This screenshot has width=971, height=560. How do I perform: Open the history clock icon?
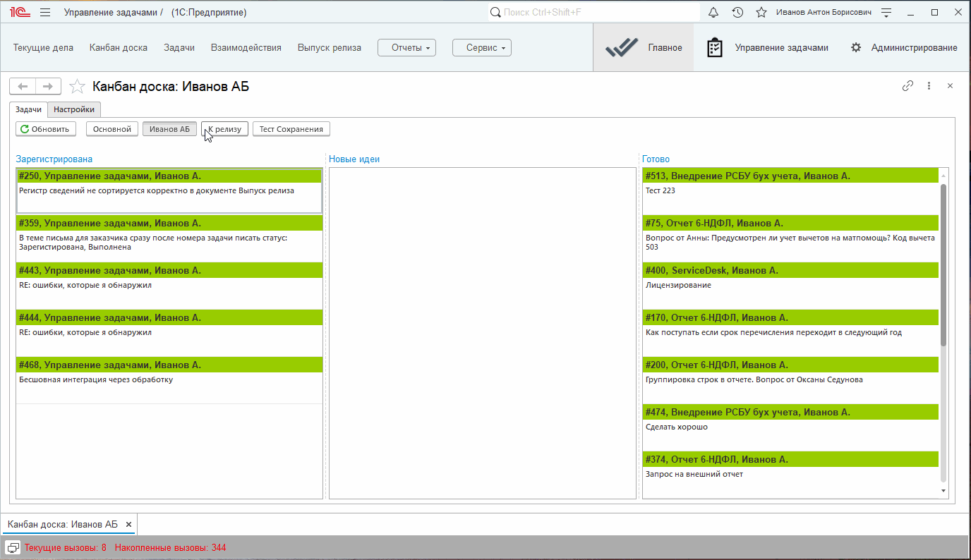737,12
